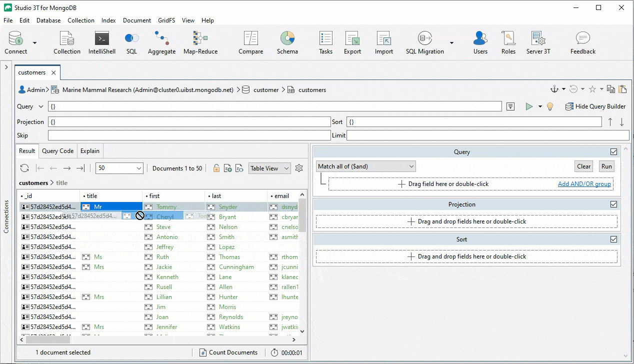The image size is (634, 364).
Task: Click the sort descending down arrow
Action: coord(622,122)
